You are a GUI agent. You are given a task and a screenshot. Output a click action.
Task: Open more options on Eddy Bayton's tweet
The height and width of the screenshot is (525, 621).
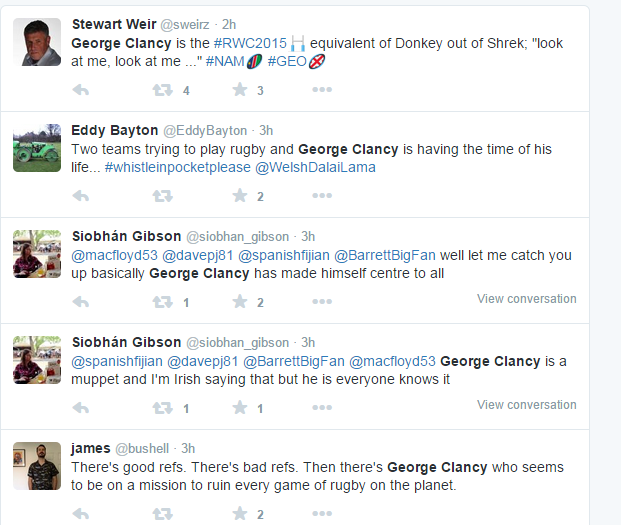321,196
